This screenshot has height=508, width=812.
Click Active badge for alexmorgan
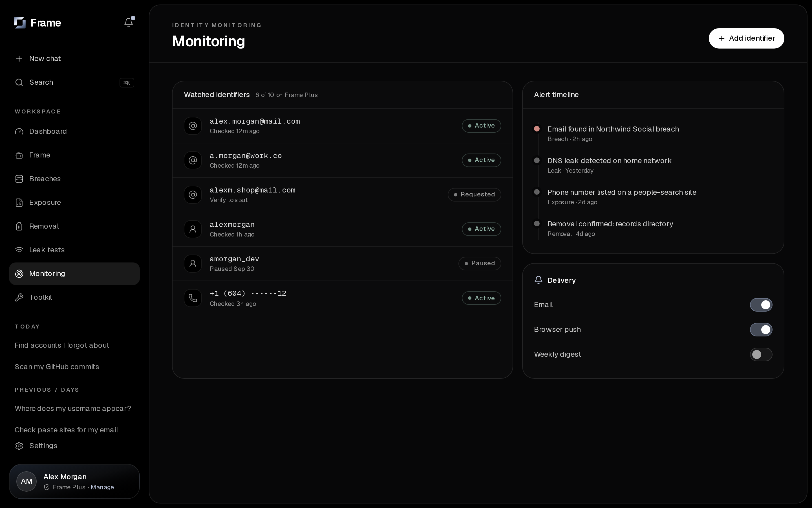click(482, 229)
